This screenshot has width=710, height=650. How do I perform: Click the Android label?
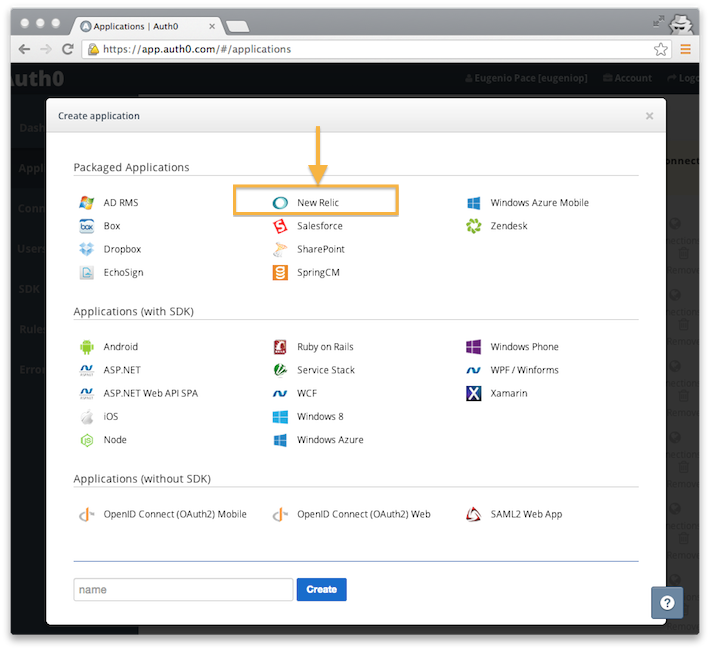pos(120,347)
